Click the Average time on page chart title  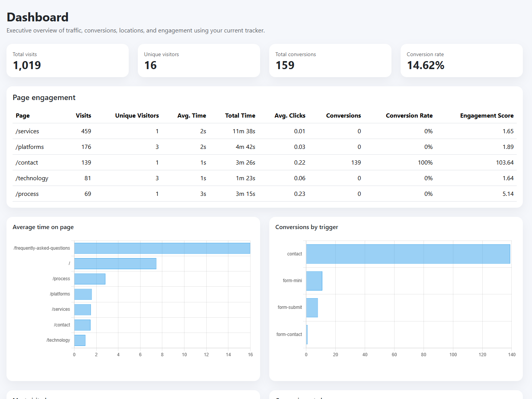tap(43, 227)
